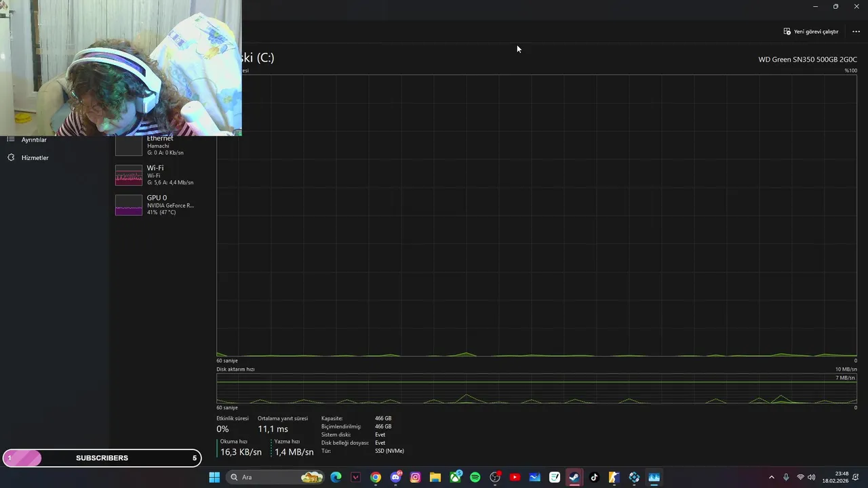Click the Disk aktarım hızı graph label
This screenshot has width=868, height=488.
pos(235,369)
